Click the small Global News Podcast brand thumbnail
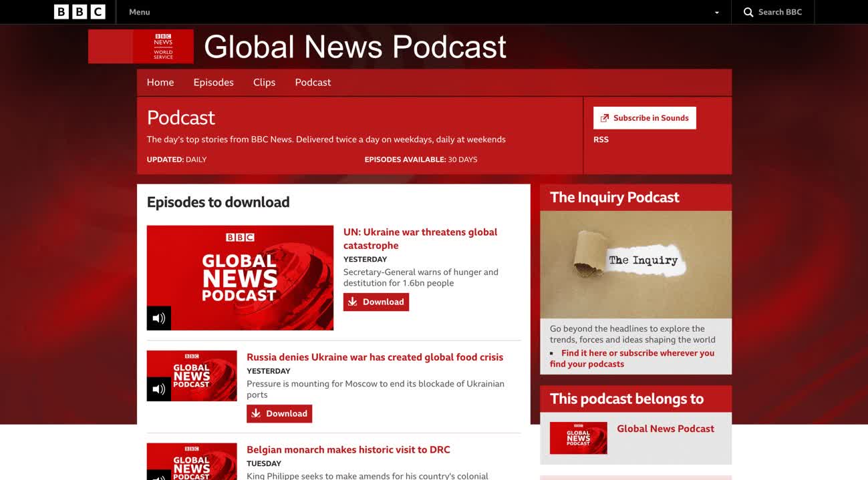The width and height of the screenshot is (868, 480). [x=579, y=438]
